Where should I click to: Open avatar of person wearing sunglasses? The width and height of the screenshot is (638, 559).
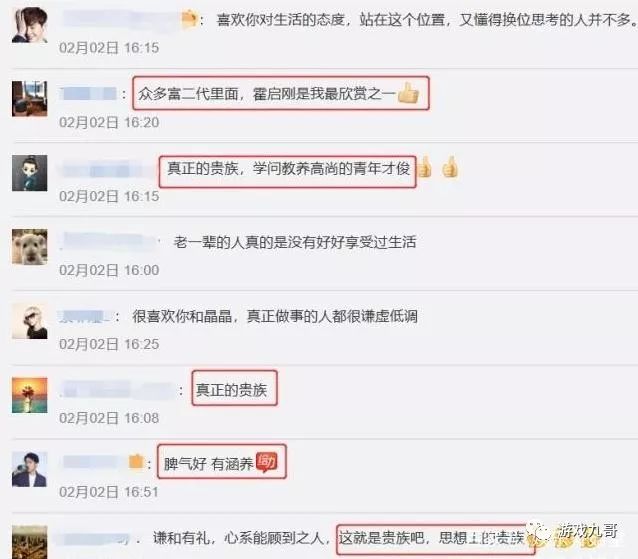pyautogui.click(x=29, y=321)
